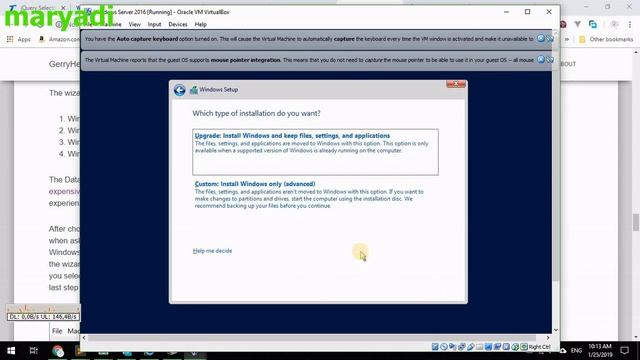Viewport: 640px width, 360px height.
Task: Open the VirtualBox Input menu
Action: coord(154,24)
